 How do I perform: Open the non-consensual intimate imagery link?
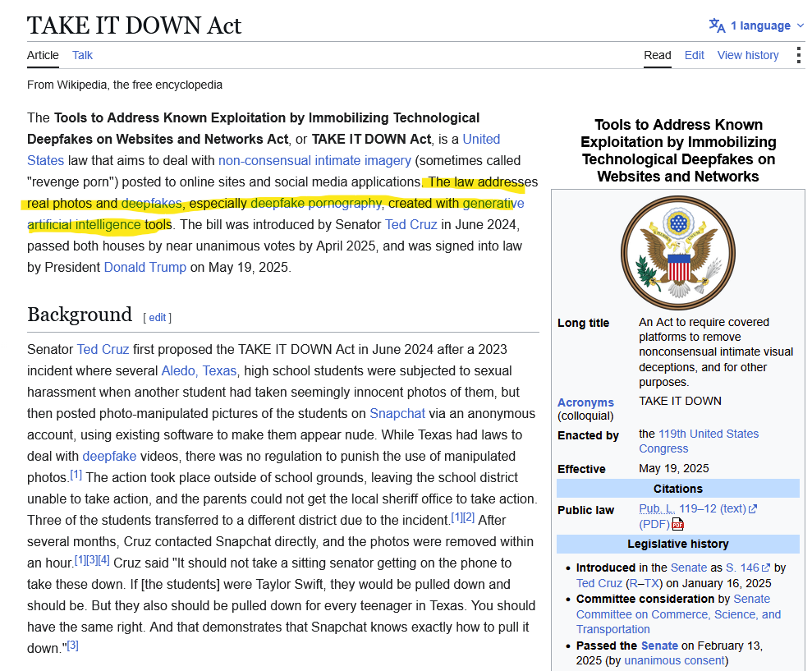click(314, 161)
